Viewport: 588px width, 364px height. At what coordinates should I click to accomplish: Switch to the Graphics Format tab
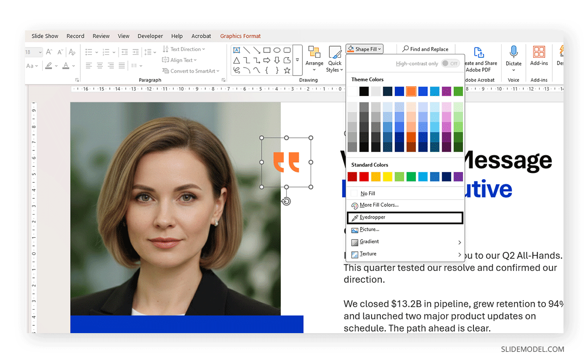click(241, 36)
